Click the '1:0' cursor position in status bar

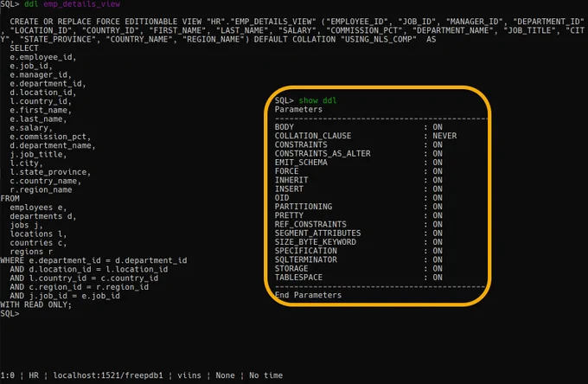pos(8,375)
